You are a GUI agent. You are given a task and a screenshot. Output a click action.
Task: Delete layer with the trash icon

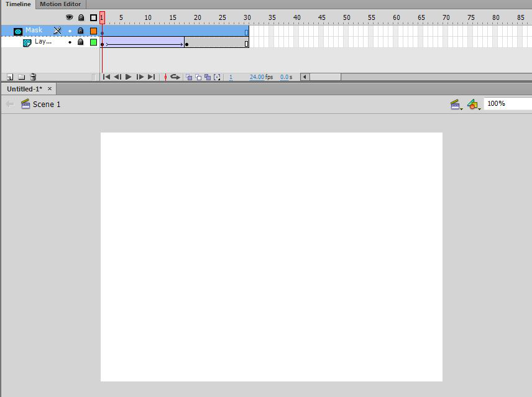coord(33,77)
